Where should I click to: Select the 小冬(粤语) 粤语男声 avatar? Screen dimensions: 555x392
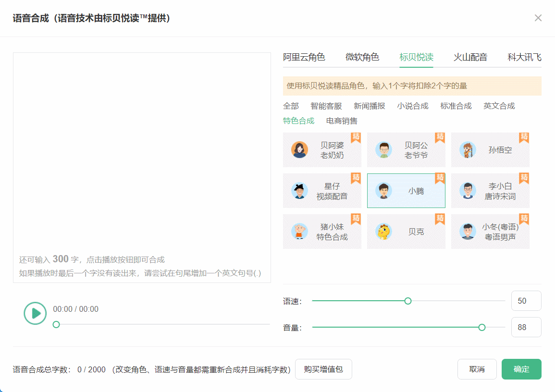[468, 232]
